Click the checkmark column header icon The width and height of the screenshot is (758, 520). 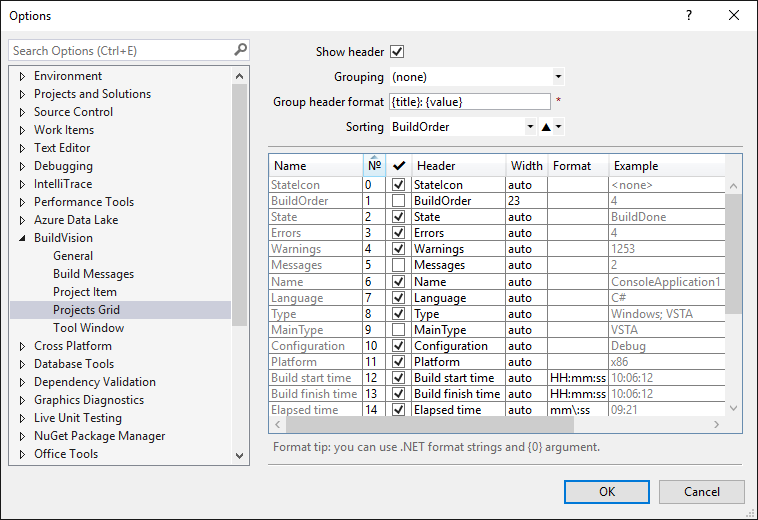coord(398,166)
